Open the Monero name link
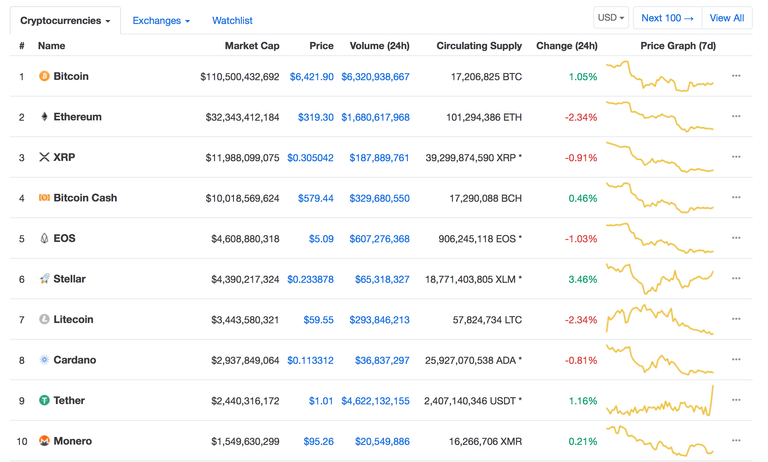 [72, 441]
